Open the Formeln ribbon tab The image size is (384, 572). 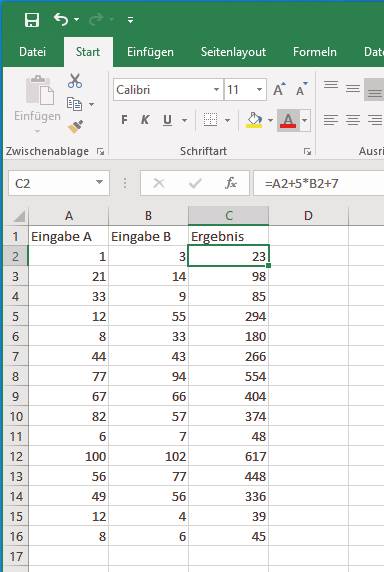tap(314, 52)
